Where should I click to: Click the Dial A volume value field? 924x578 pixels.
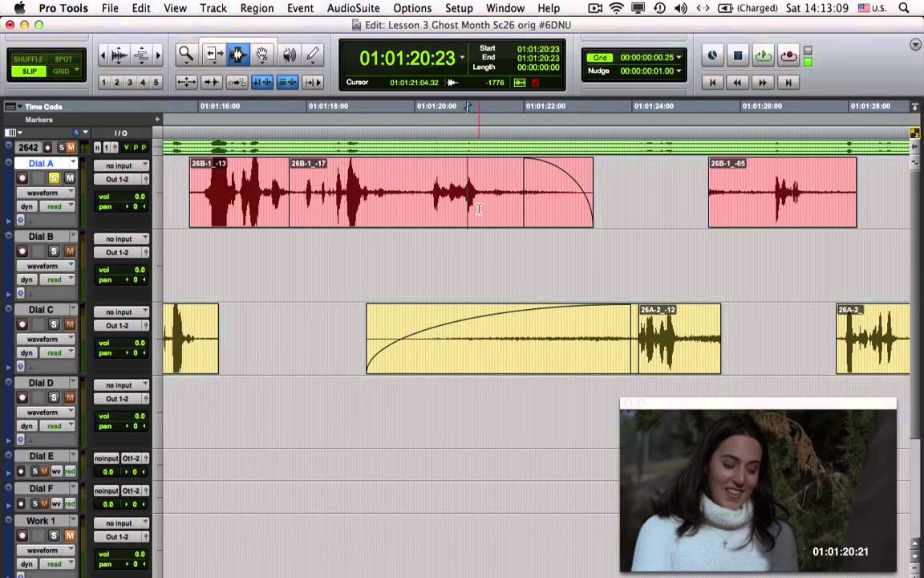[121, 197]
